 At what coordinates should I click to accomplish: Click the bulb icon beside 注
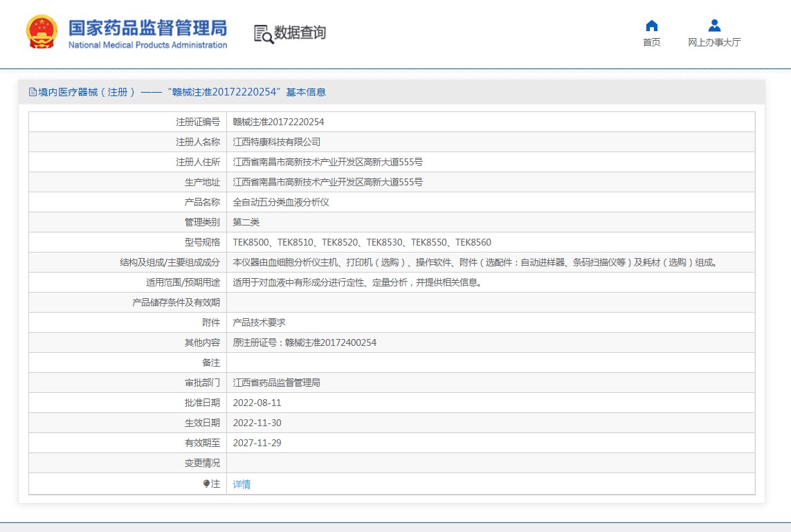[x=206, y=484]
